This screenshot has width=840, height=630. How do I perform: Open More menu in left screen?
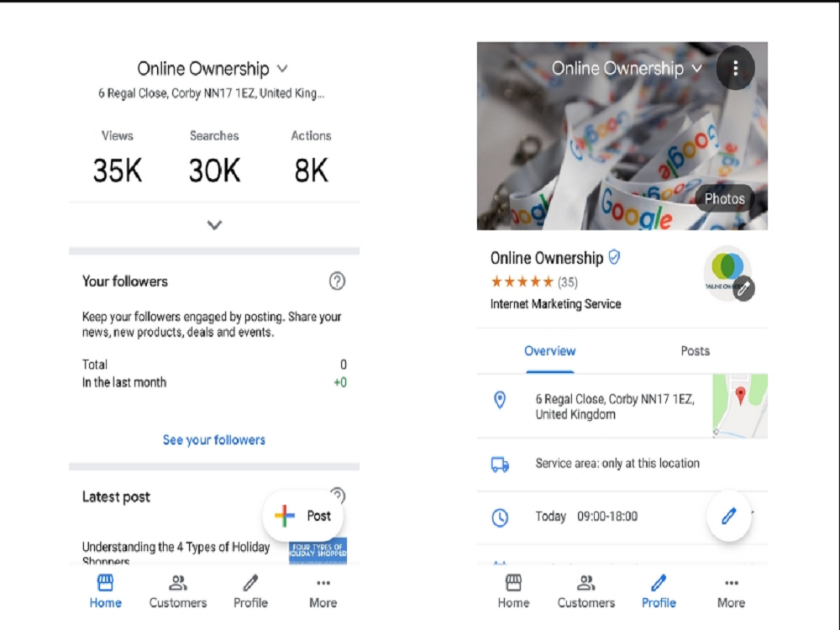tap(323, 591)
